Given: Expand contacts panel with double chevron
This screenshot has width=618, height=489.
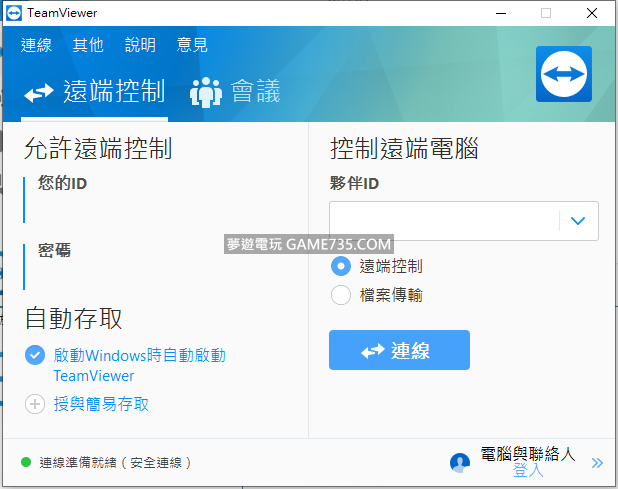Looking at the screenshot, I should (597, 462).
